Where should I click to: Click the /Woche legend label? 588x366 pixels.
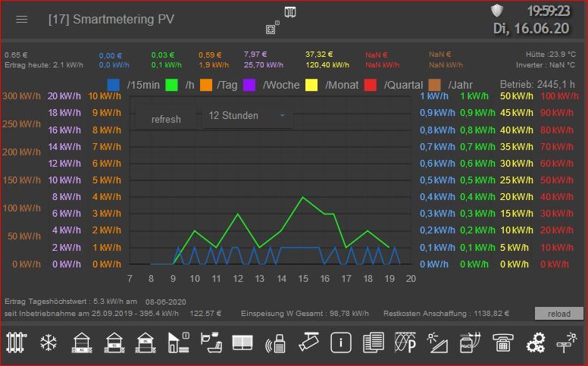281,85
